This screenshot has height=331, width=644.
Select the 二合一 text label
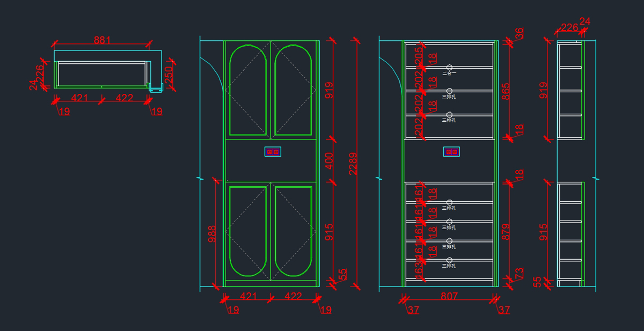pyautogui.click(x=449, y=73)
